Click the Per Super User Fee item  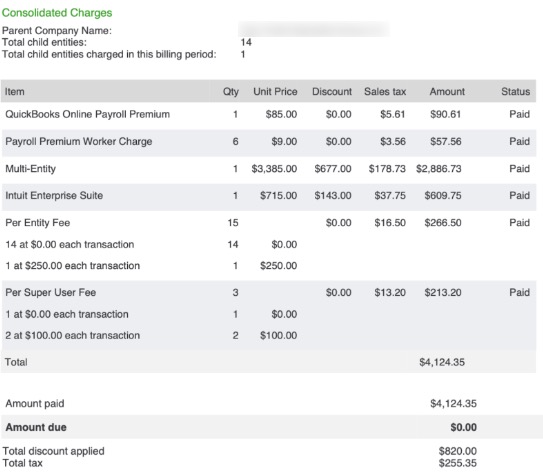[51, 293]
